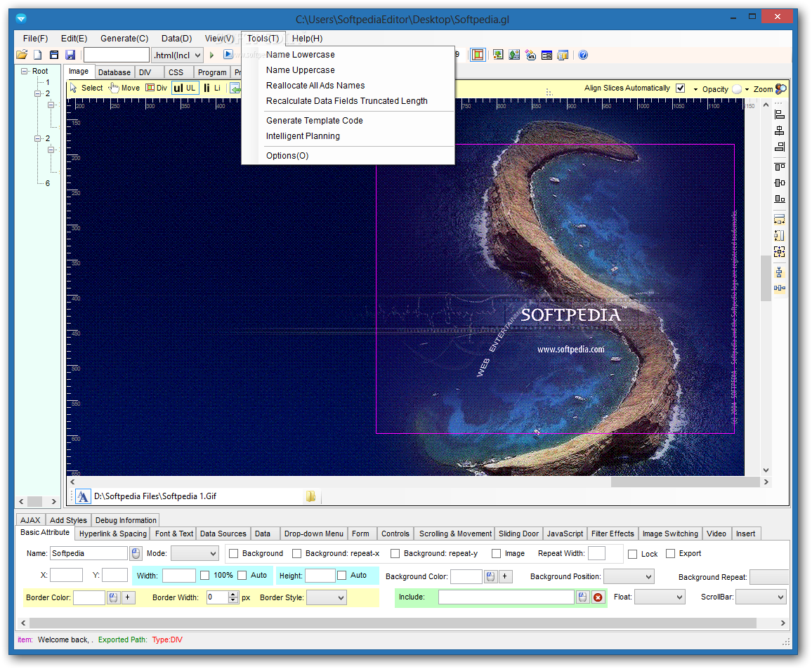Click the open folder toolbar icon
Image resolution: width=812 pixels, height=669 pixels.
(22, 55)
